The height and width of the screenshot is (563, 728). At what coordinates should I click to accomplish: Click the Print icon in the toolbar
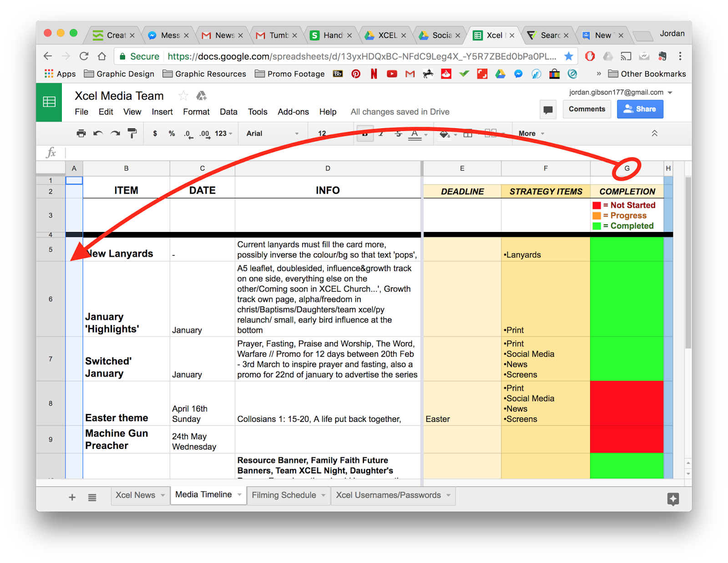[x=81, y=133]
